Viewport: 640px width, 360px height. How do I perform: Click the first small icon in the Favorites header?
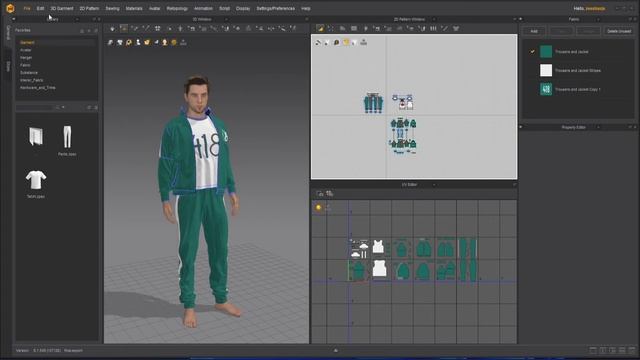pos(82,31)
